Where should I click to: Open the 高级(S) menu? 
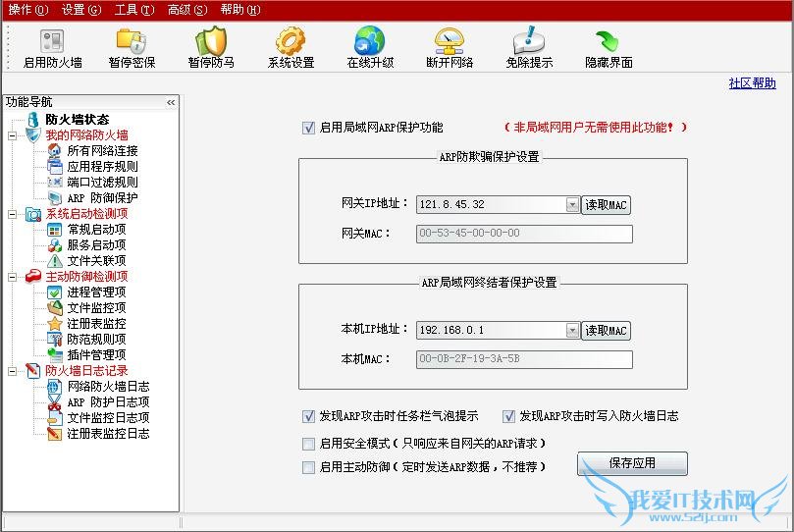tap(187, 9)
